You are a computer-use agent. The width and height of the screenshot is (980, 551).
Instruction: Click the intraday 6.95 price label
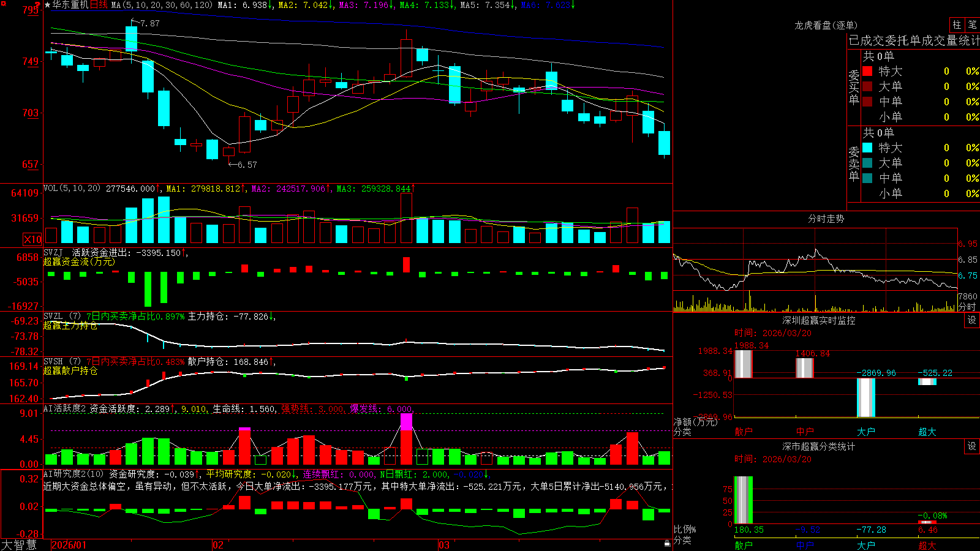click(x=968, y=244)
